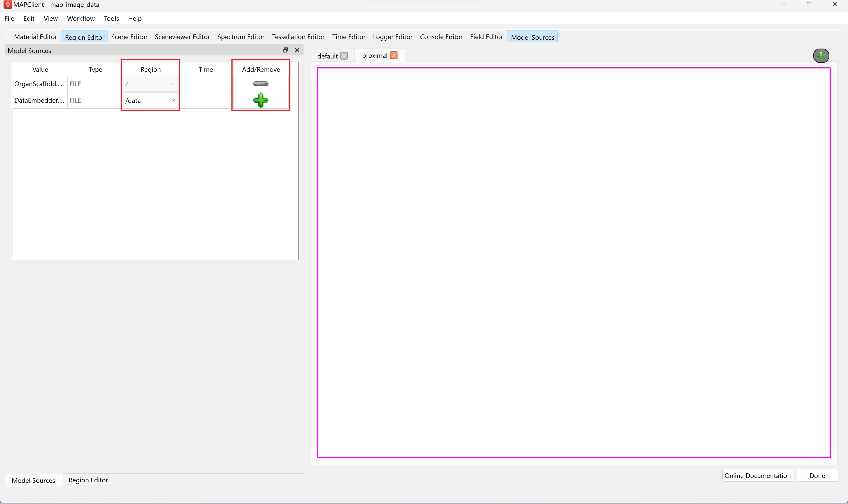This screenshot has height=504, width=848.
Task: Click the Type column header
Action: [x=95, y=69]
